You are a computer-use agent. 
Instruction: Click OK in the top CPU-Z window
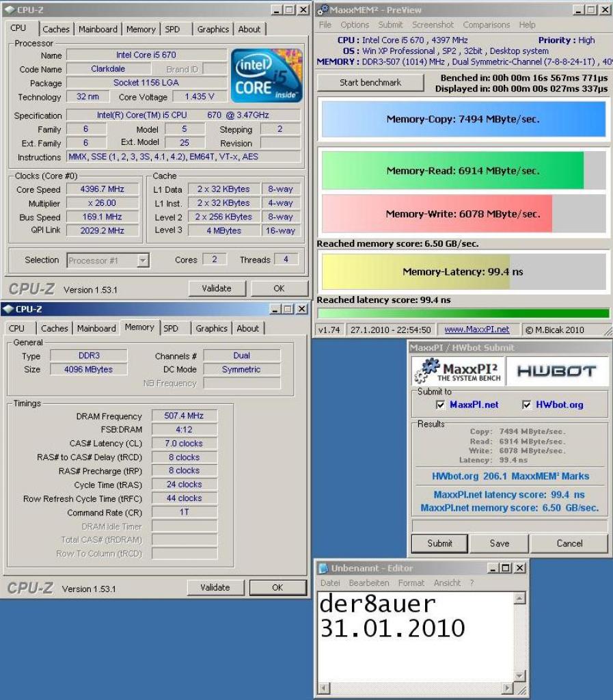tap(279, 288)
